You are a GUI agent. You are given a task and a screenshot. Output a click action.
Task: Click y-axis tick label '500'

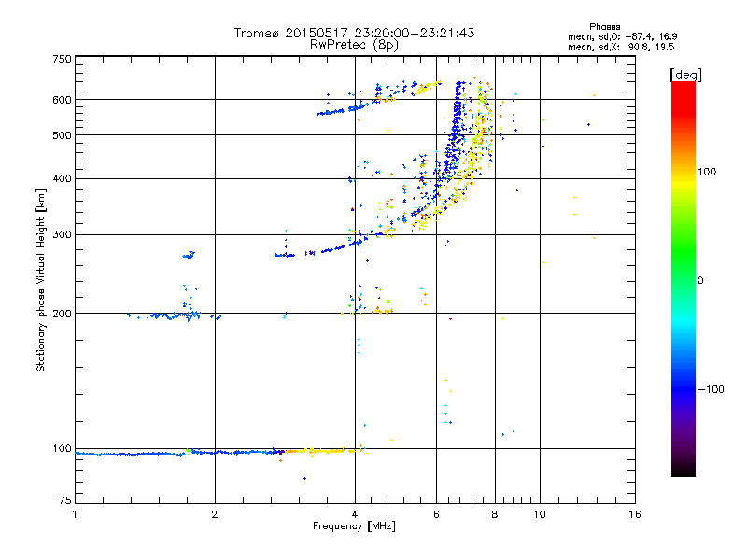pyautogui.click(x=62, y=135)
